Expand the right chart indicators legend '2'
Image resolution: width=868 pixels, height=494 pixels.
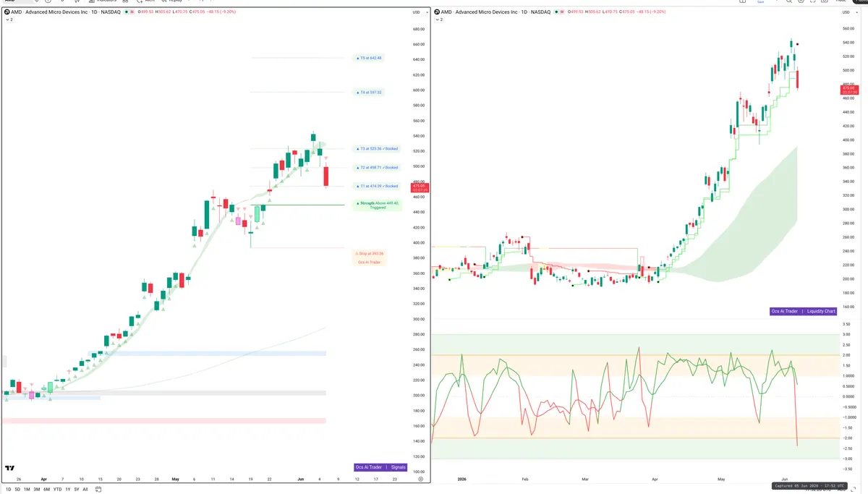pyautogui.click(x=439, y=20)
